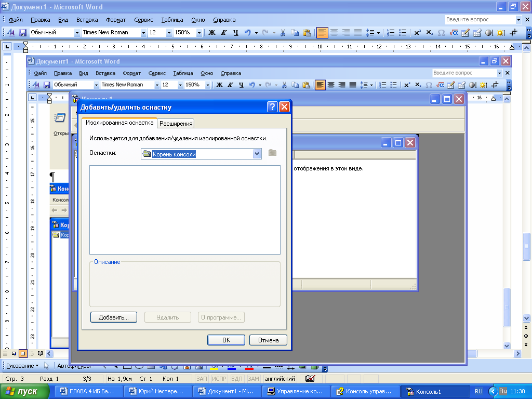Open Файл menu in main Word menu bar
Screen dimensions: 532x399
[16, 20]
